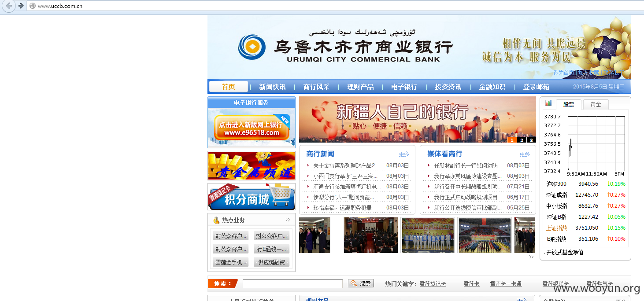Focus the address bar showing www.uccb.com.cn
This screenshot has width=644, height=301.
tap(335, 6)
